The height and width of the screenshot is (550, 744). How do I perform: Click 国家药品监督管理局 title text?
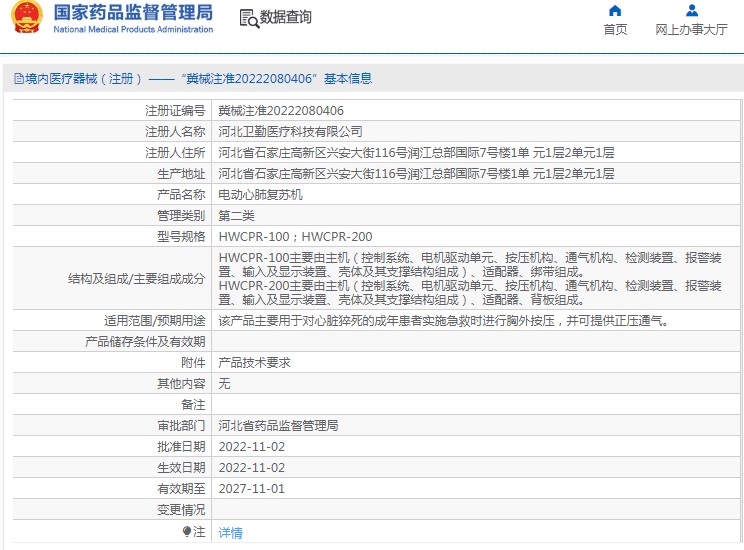click(133, 13)
